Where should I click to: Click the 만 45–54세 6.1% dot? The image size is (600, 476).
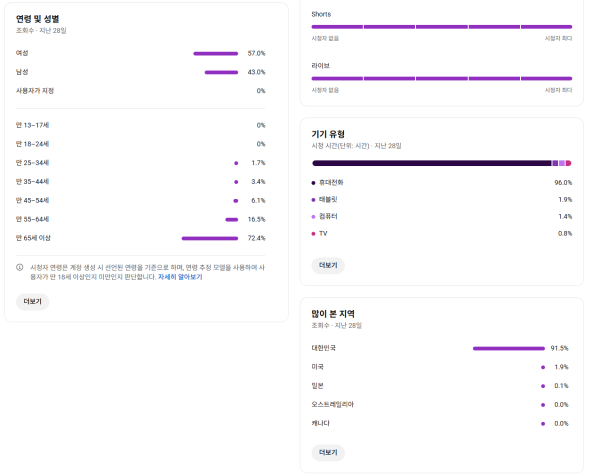(x=236, y=201)
